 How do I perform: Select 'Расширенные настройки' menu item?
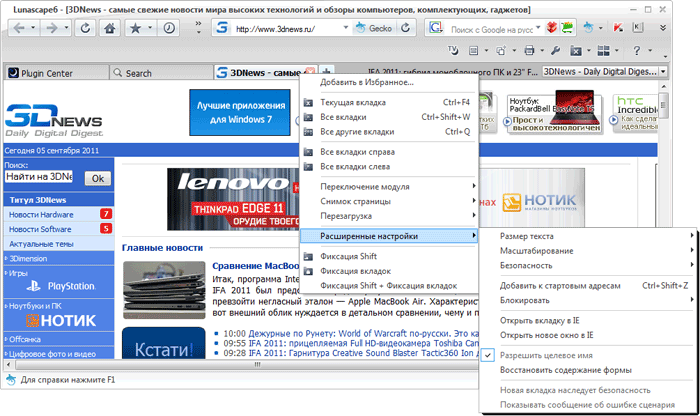coord(389,236)
